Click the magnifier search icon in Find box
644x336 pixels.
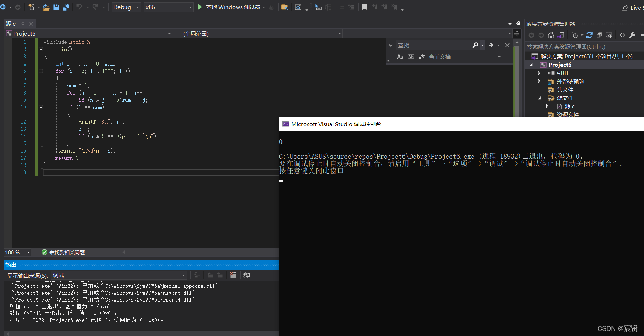click(475, 45)
